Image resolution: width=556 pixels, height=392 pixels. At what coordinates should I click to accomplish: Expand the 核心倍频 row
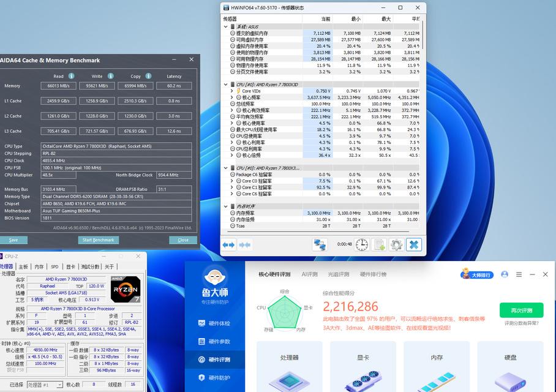point(232,156)
